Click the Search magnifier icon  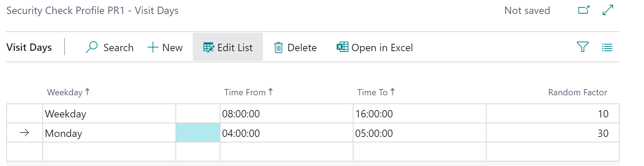[x=91, y=47]
